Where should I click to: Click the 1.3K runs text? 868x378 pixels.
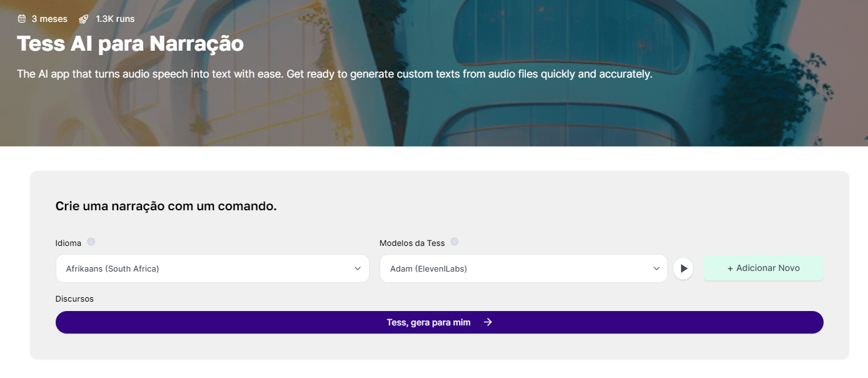tap(115, 19)
